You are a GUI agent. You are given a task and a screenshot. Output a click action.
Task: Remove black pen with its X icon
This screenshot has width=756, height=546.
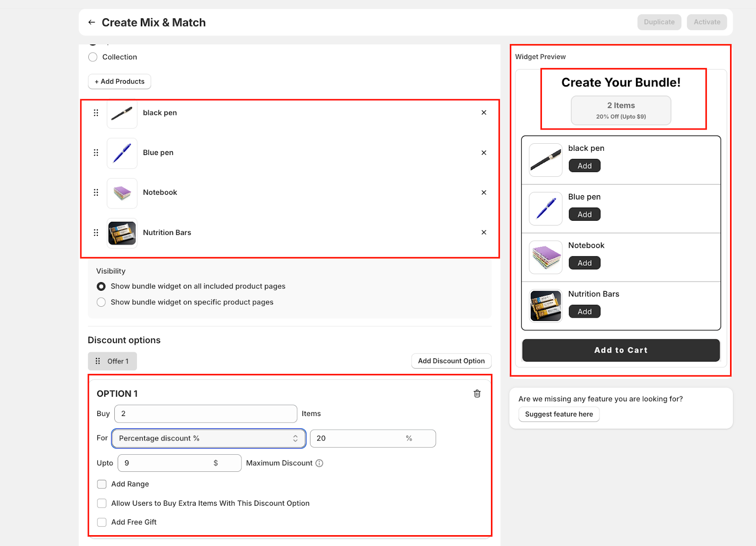pos(484,113)
